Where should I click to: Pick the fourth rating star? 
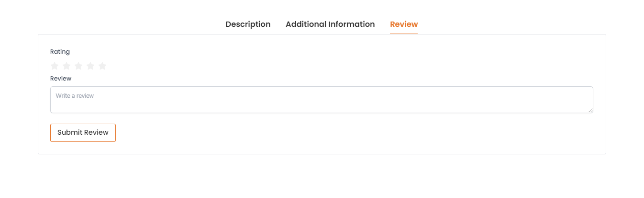(90, 66)
